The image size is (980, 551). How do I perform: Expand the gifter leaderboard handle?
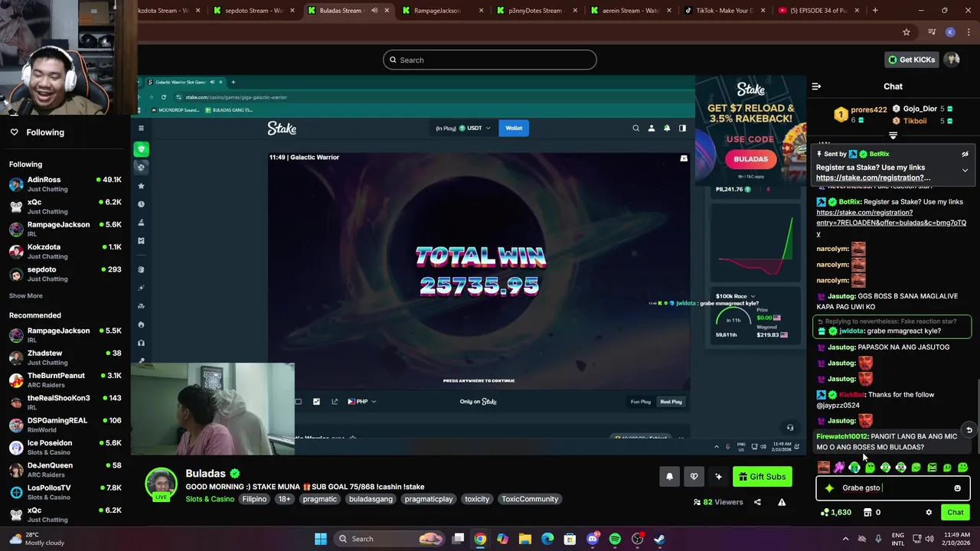[x=893, y=135]
